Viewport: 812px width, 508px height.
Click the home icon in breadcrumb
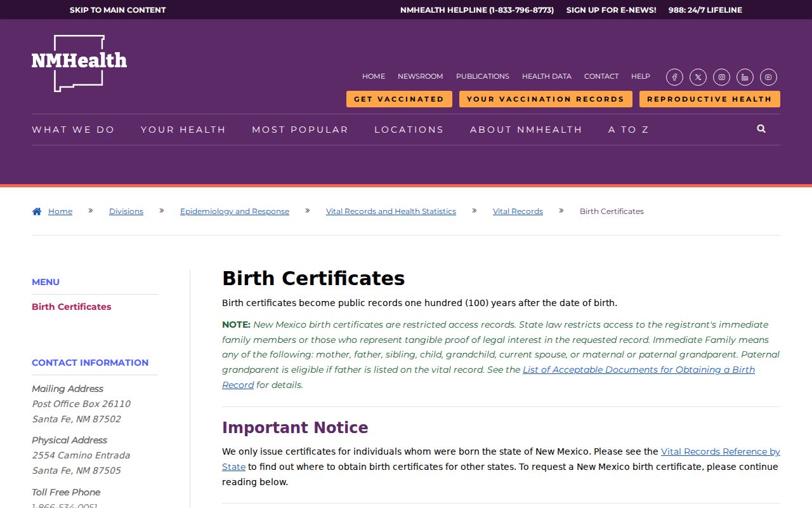[x=37, y=211]
